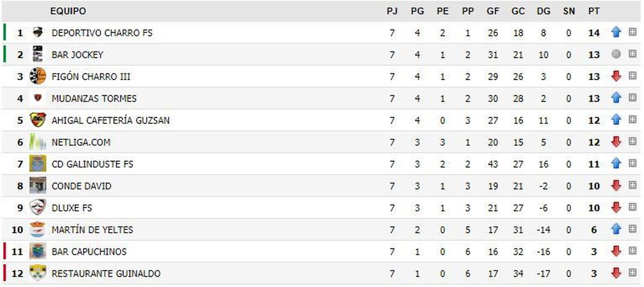Viewport: 644px width, 287px height.
Task: Click the blue up arrow for Martín de Yeltes
Action: [x=616, y=229]
